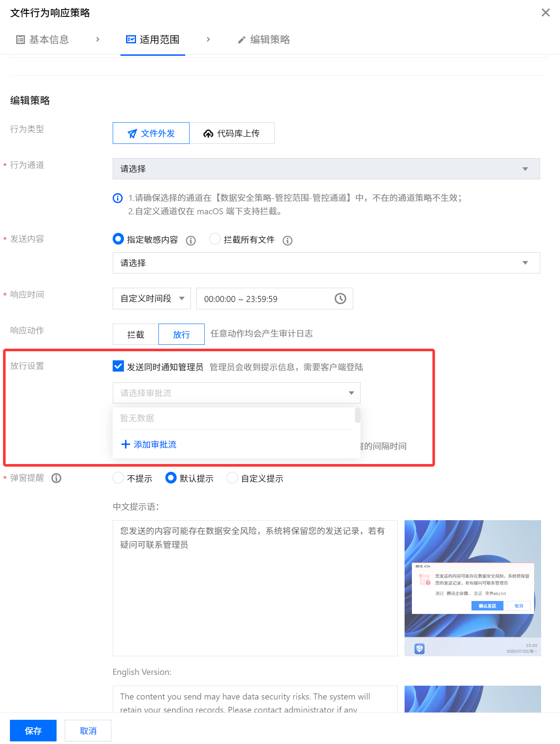Click the Chinese popup preview thumbnail

(473, 588)
